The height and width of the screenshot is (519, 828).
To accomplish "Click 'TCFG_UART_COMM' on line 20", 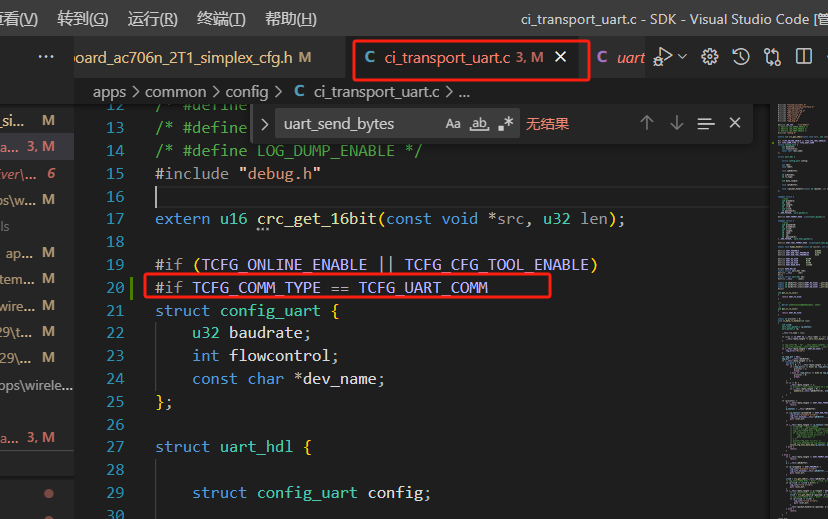I will click(423, 288).
